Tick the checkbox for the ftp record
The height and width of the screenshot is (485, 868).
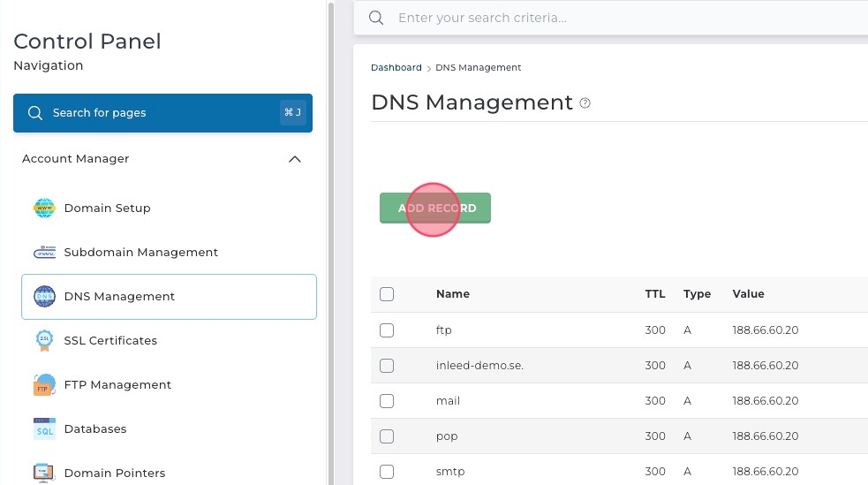point(387,330)
